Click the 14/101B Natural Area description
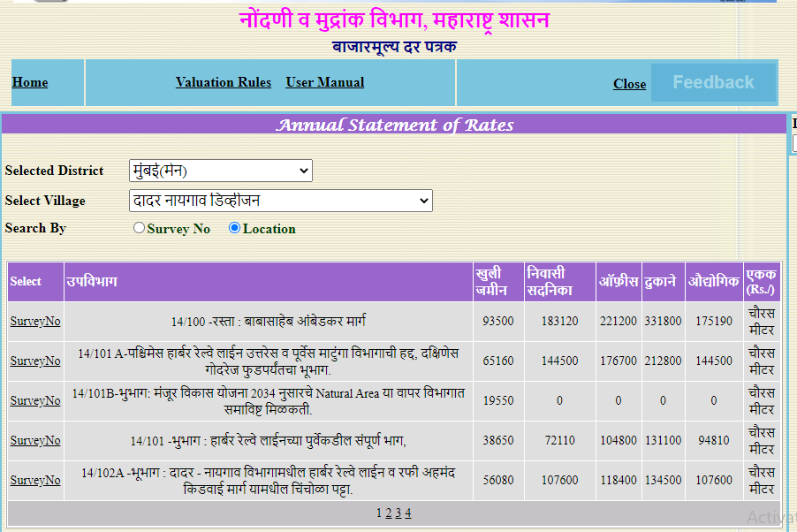The height and width of the screenshot is (532, 797). (269, 401)
